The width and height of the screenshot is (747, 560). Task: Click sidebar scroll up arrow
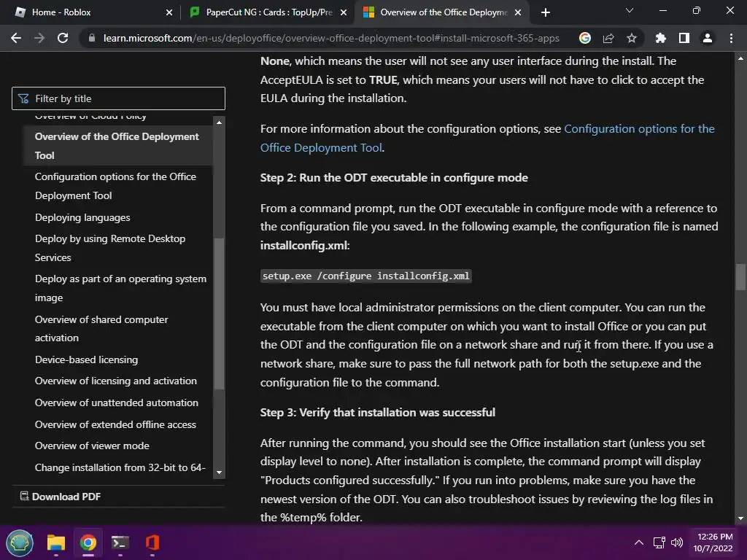[x=219, y=122]
